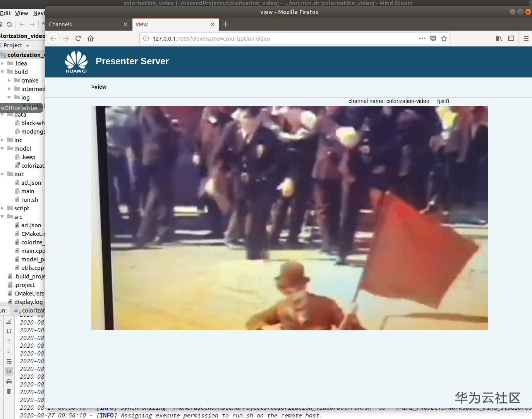The height and width of the screenshot is (419, 532).
Task: Clear the run console with the trash icon
Action: point(9,392)
